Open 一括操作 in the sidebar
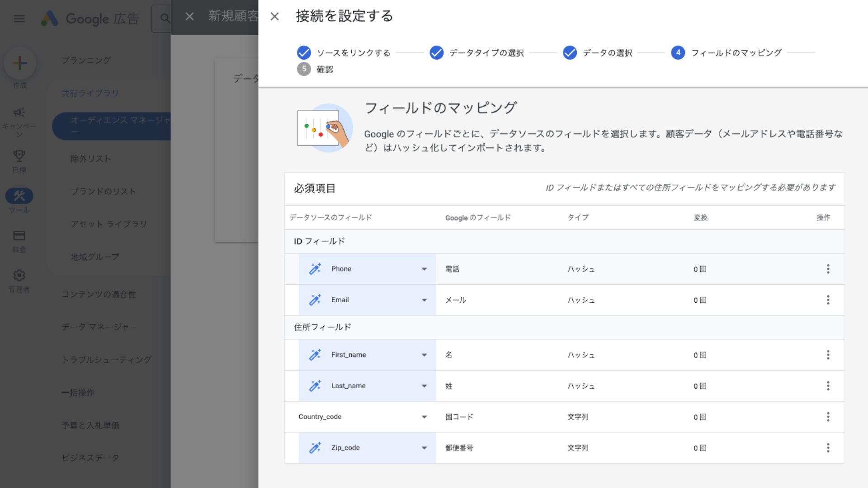Image resolution: width=868 pixels, height=488 pixels. [x=78, y=392]
